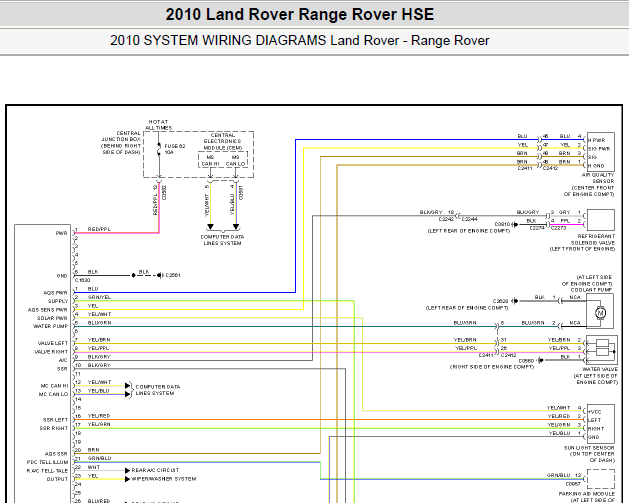Click the fuse symbol inside the junction box
The height and width of the screenshot is (503, 629).
[x=159, y=149]
